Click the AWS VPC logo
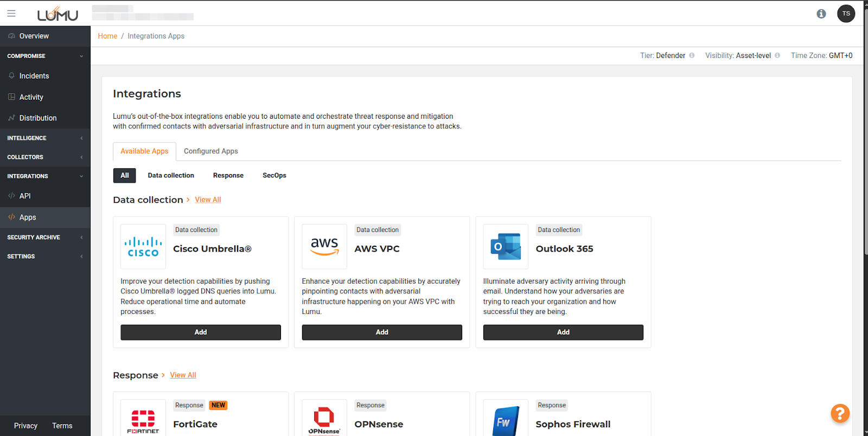Viewport: 868px width, 436px height. (x=324, y=247)
